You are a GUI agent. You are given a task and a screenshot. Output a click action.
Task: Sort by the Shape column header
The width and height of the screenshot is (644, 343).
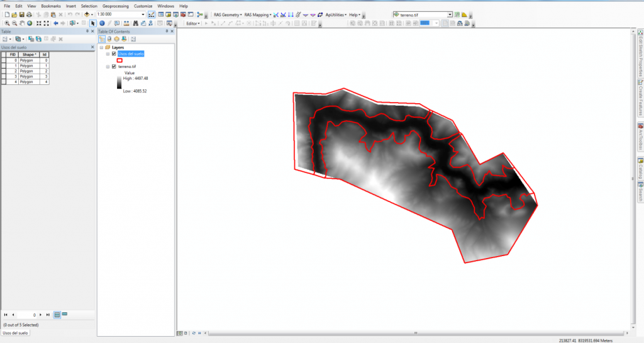click(x=29, y=55)
